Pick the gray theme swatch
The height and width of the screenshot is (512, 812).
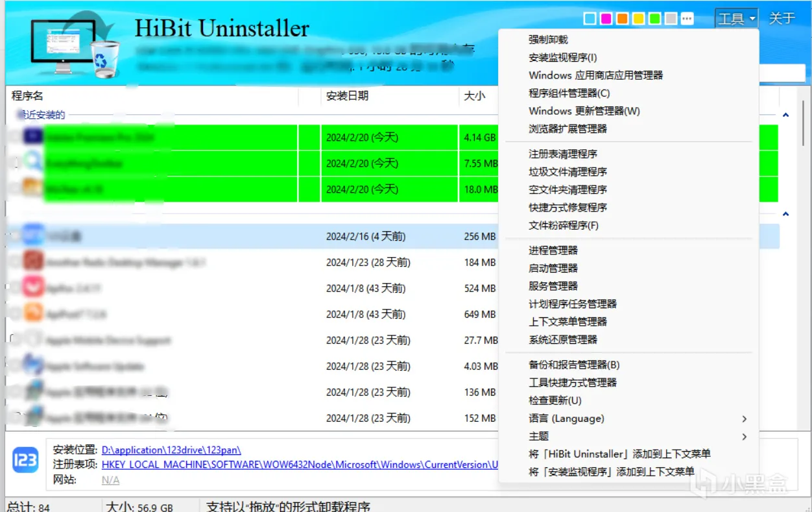pyautogui.click(x=671, y=19)
